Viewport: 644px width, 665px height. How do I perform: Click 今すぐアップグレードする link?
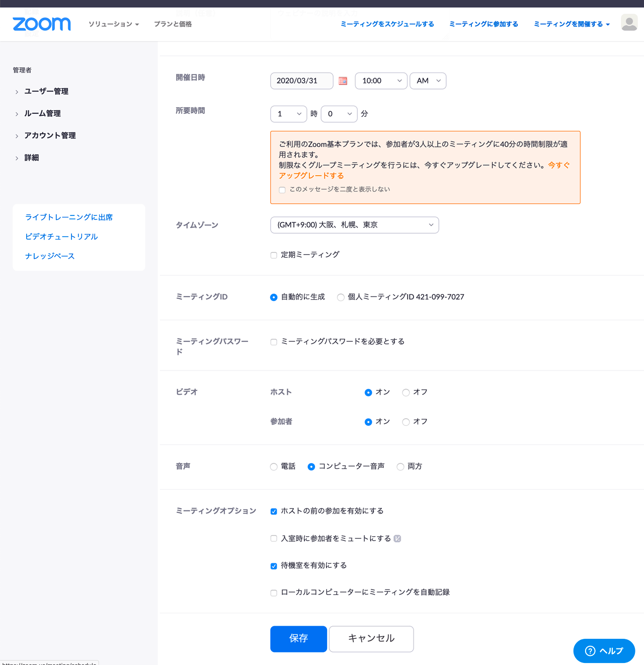pos(311,176)
